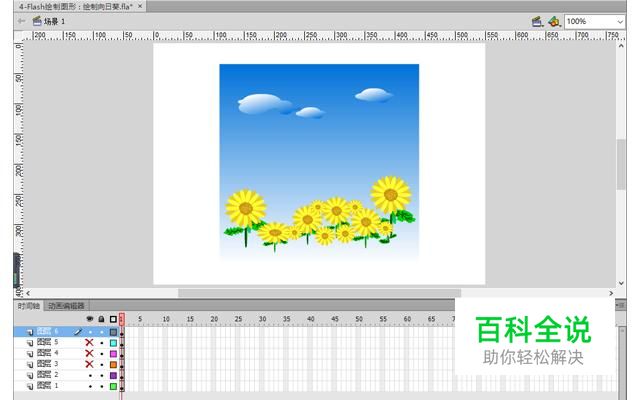Click the back arrow beside 场景 1

point(21,21)
